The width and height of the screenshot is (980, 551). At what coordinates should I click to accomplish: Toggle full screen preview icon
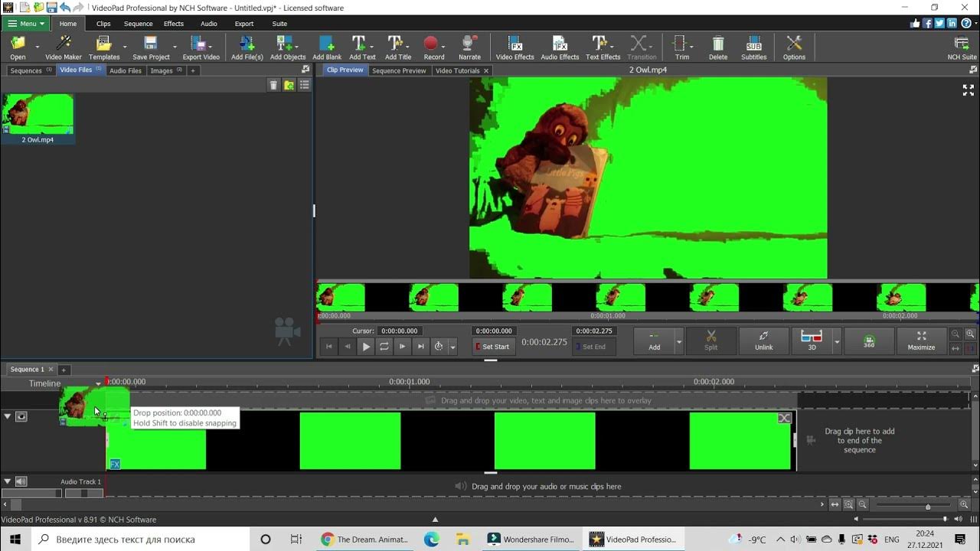click(968, 90)
